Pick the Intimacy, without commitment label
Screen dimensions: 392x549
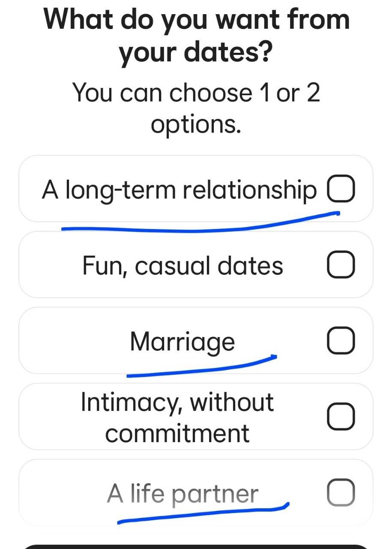click(x=177, y=417)
